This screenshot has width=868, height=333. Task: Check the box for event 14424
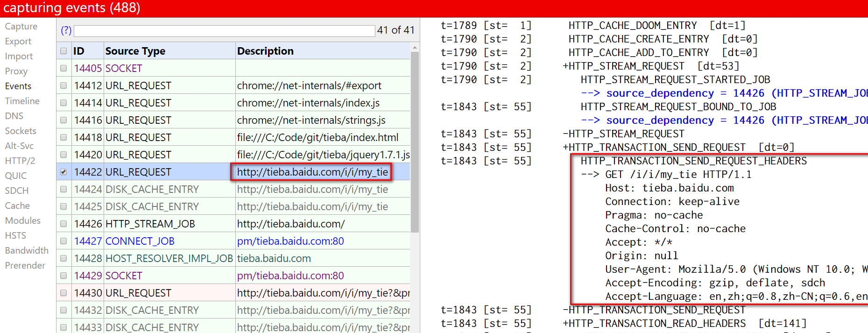pos(64,189)
